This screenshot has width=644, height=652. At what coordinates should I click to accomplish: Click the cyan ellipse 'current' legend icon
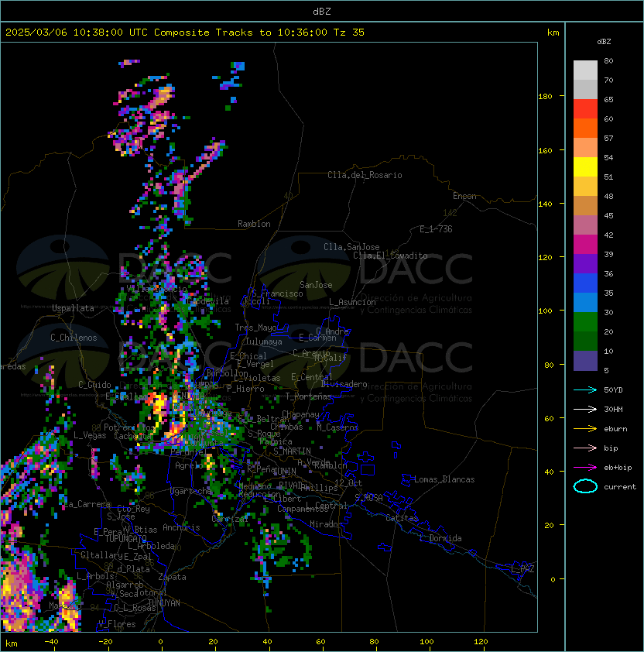[585, 486]
